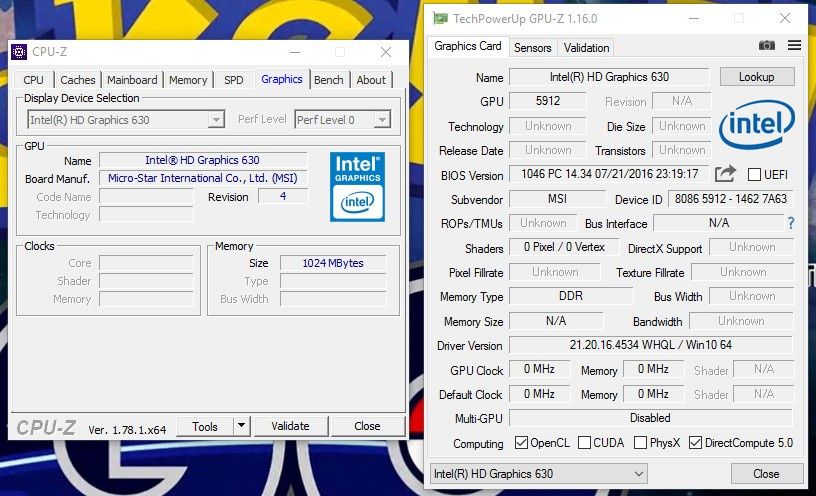
Task: Click the Memory Size field showing N/A
Action: pos(556,321)
